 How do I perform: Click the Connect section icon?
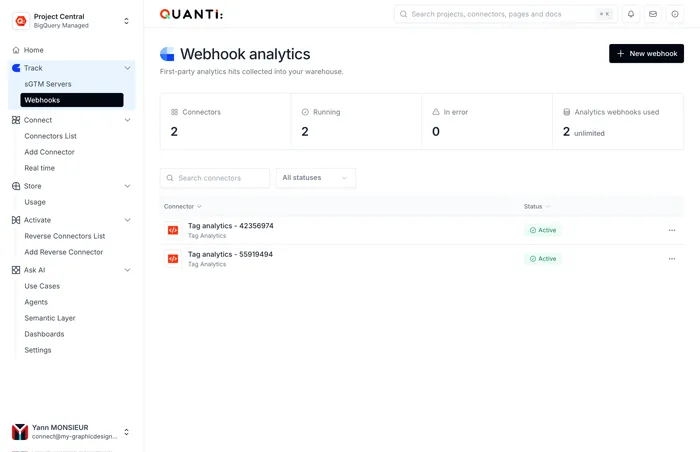[16, 120]
